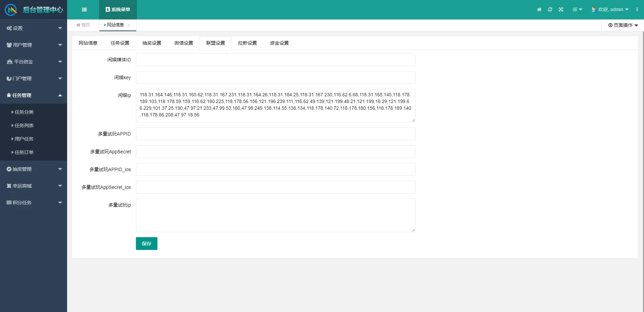Viewport: 644px width, 312px height.
Task: Close the 网站信息 page tab
Action: 129,25
